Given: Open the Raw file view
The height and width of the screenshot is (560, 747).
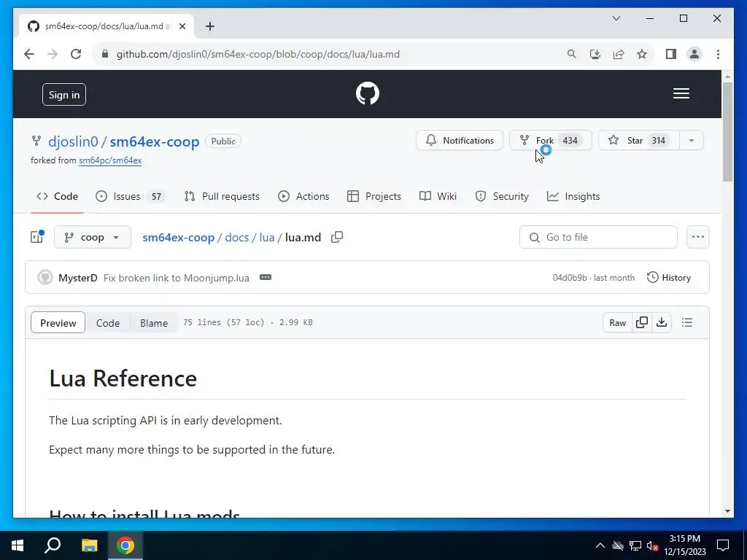Looking at the screenshot, I should [x=617, y=323].
